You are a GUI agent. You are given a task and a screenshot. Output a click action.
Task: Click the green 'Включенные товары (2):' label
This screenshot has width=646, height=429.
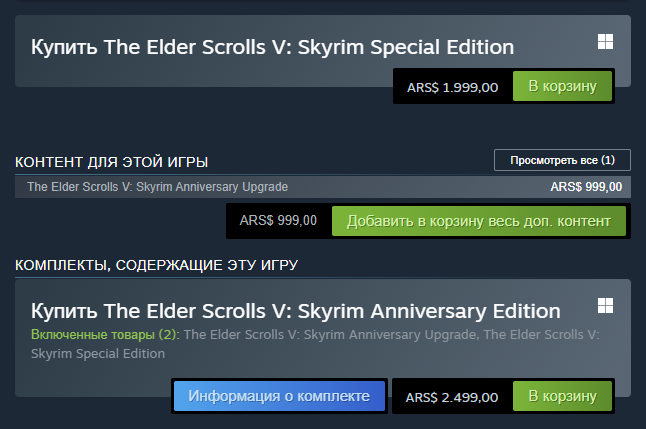coord(105,335)
